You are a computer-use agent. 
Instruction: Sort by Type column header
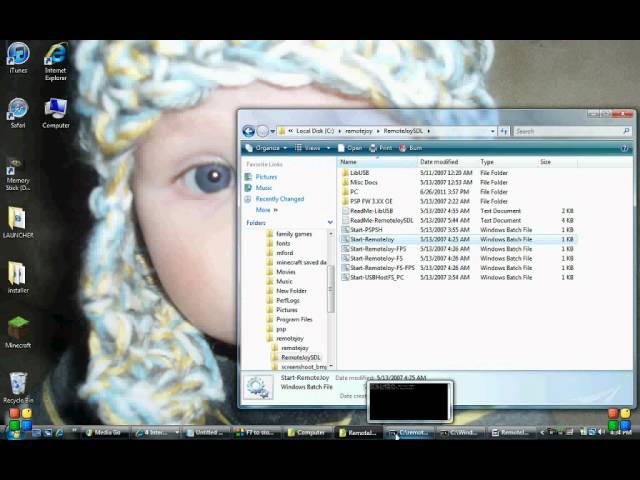tap(507, 162)
